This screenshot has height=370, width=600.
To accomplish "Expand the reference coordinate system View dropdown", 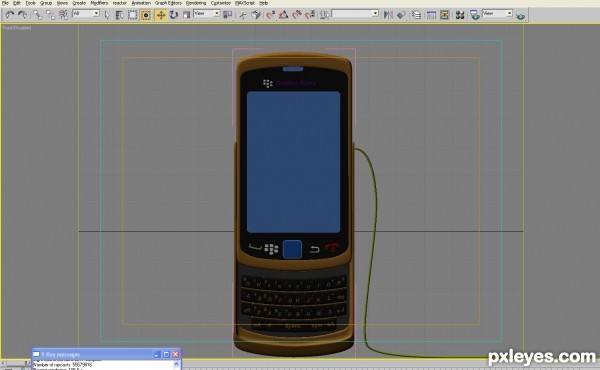I will 207,13.
